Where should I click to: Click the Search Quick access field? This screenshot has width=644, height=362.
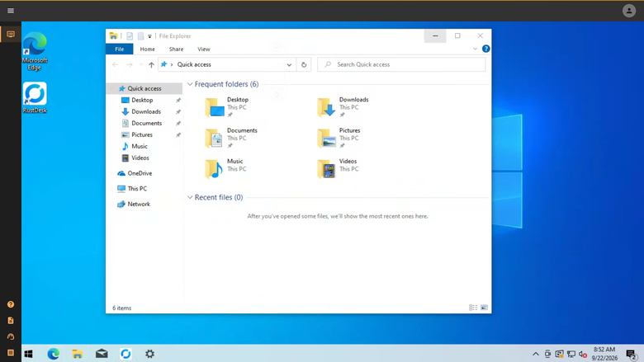[x=401, y=64]
